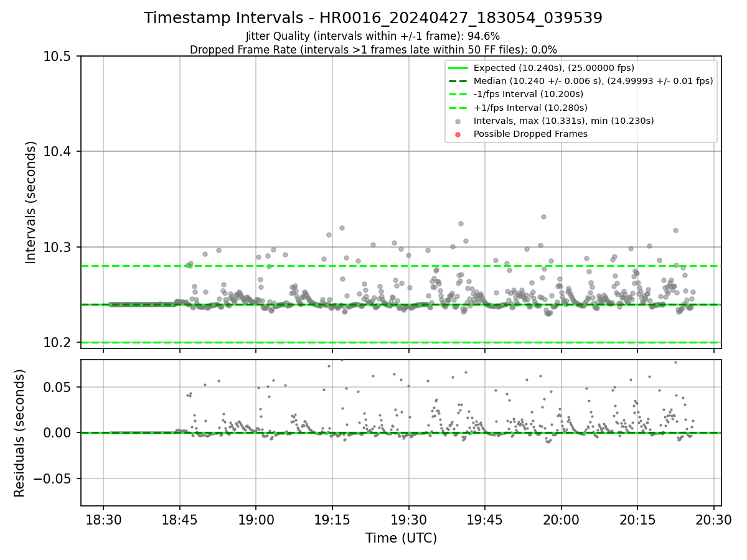Screen dimensions: 747x560
Task: Select the Jitter Quality 94.6% subtitle line
Action: (373, 36)
